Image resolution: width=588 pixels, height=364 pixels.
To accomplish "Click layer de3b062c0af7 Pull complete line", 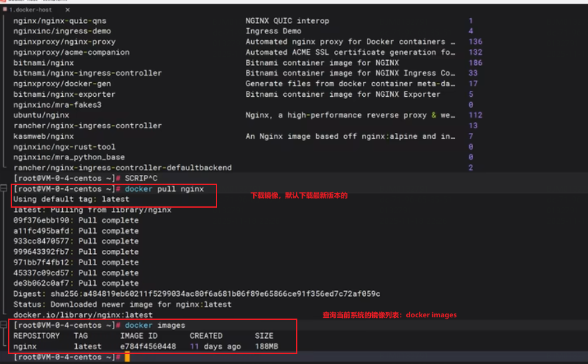I will (76, 283).
